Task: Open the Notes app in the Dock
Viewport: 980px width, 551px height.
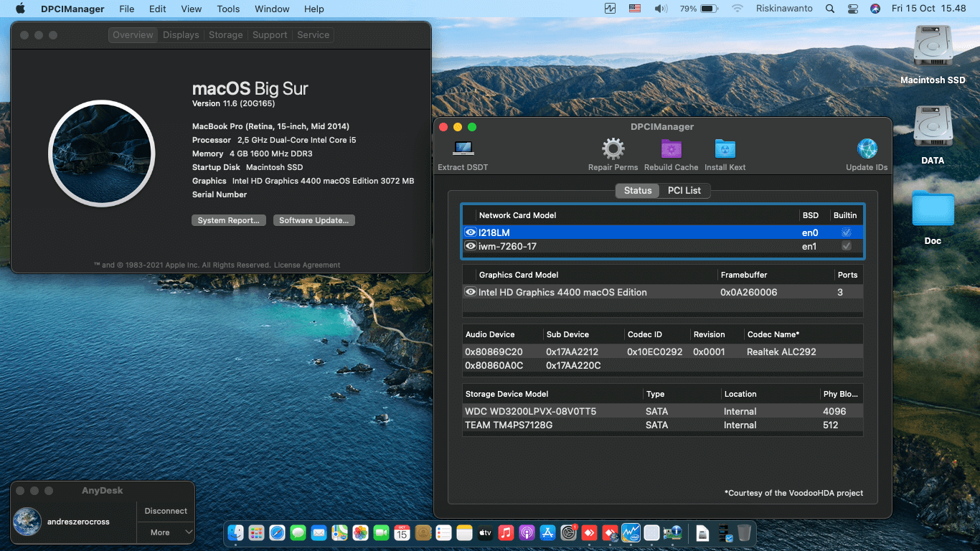Action: (464, 532)
